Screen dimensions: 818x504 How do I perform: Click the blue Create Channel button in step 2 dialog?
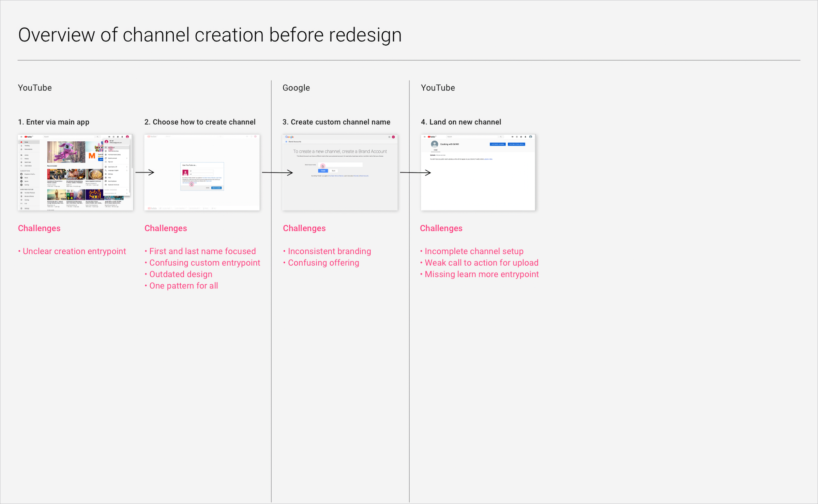tap(216, 188)
